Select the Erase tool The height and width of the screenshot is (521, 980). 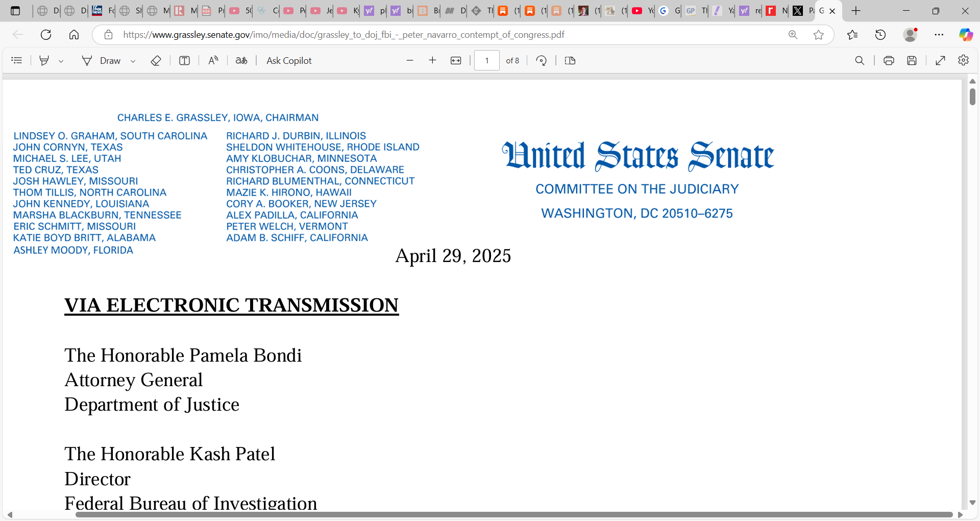[156, 60]
